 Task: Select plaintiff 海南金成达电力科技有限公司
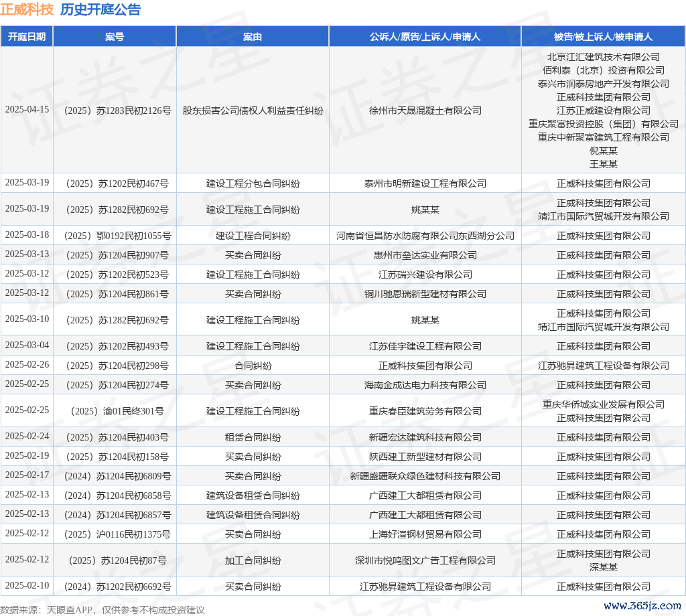(x=425, y=385)
